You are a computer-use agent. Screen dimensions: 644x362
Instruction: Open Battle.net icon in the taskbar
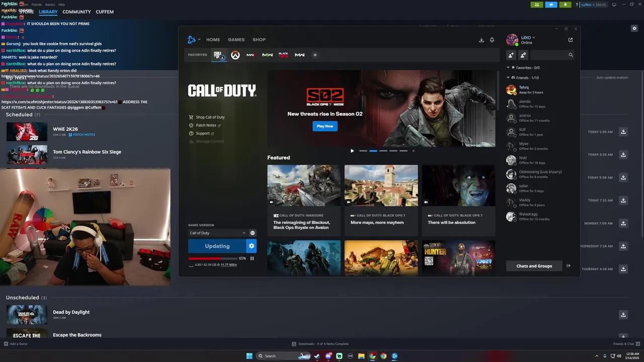tap(394, 356)
